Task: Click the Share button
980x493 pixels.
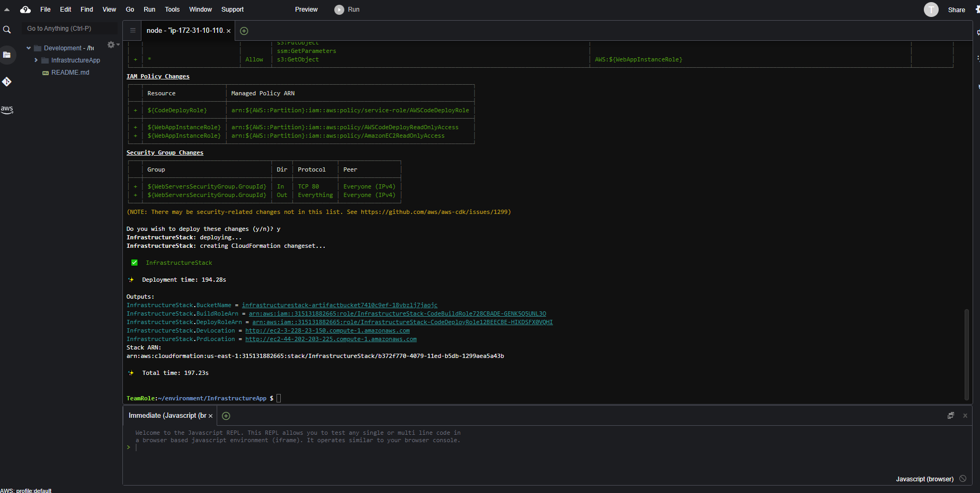Action: click(x=956, y=10)
